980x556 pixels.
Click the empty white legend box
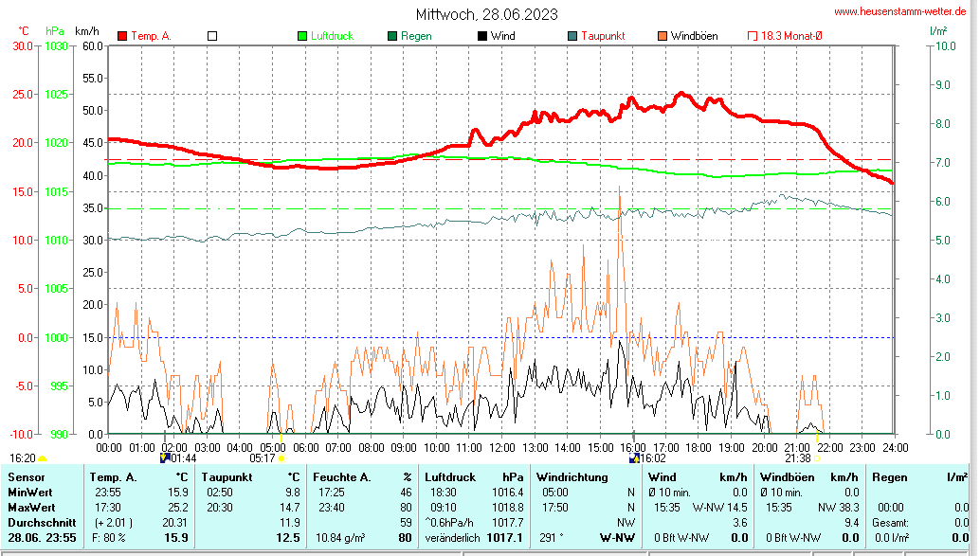[212, 36]
